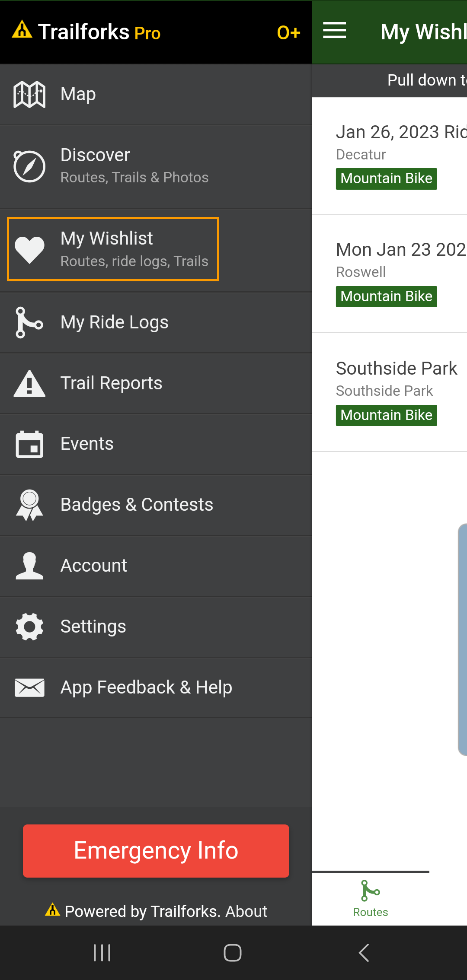Open the Events calendar icon
This screenshot has width=467, height=980.
(29, 444)
